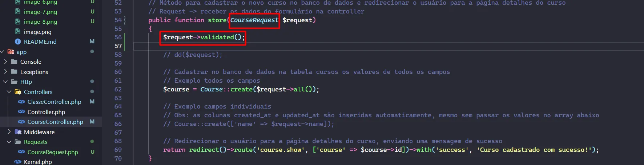644x165 pixels.
Task: Expand the Exceptions folder chevron
Action: click(5, 72)
